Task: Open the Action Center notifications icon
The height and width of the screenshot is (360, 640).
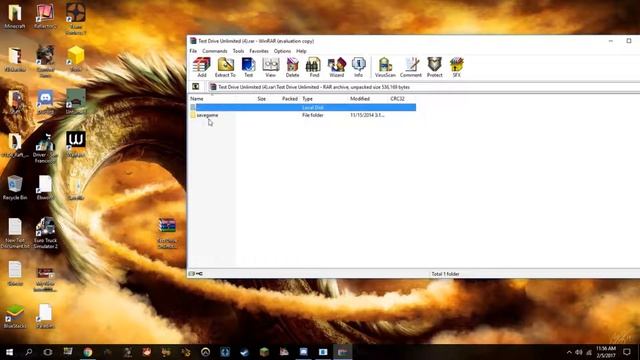Action: click(627, 352)
